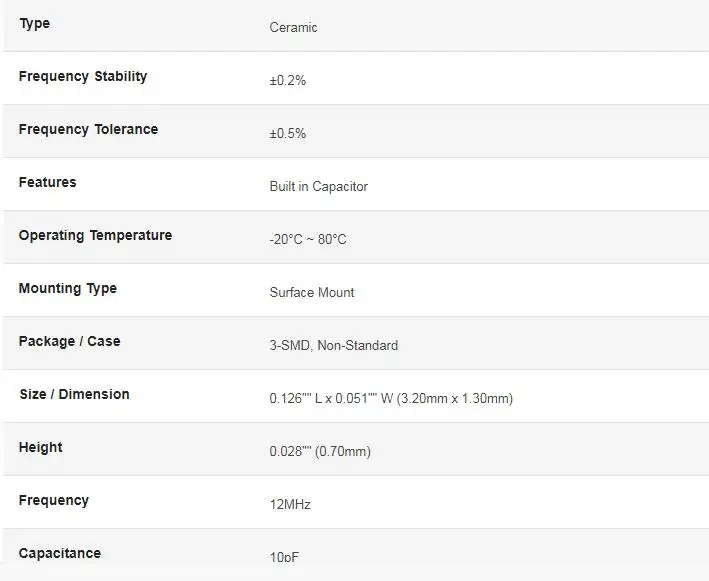Select the 3-SMD, Non-Standard value
Image resolution: width=709 pixels, height=581 pixels.
tap(333, 346)
